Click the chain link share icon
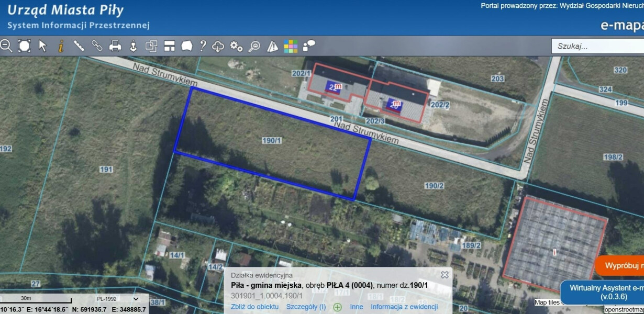This screenshot has height=314, width=644. pos(97,46)
